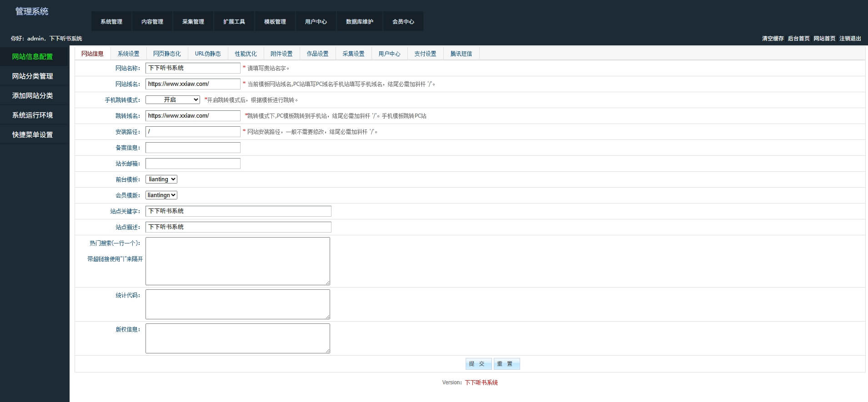
Task: Open the 手机跳转模式 dropdown
Action: click(173, 100)
